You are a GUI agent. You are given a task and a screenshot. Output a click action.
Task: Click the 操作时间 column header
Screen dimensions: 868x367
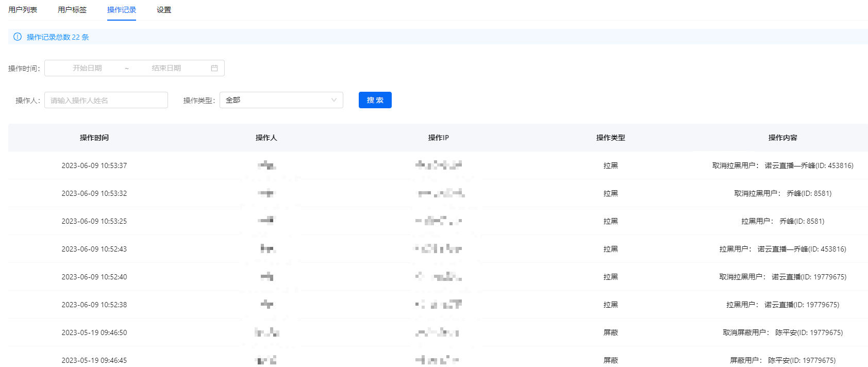pyautogui.click(x=94, y=138)
